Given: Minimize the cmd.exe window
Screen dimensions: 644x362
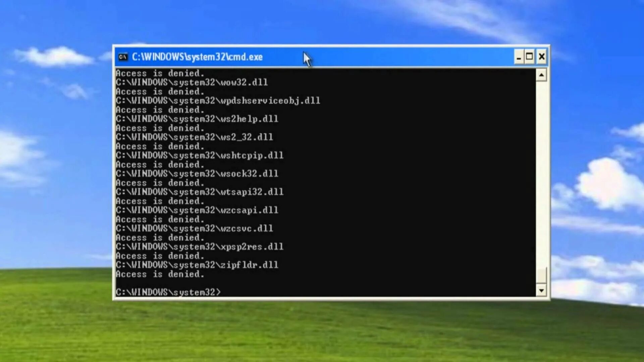Looking at the screenshot, I should [519, 57].
